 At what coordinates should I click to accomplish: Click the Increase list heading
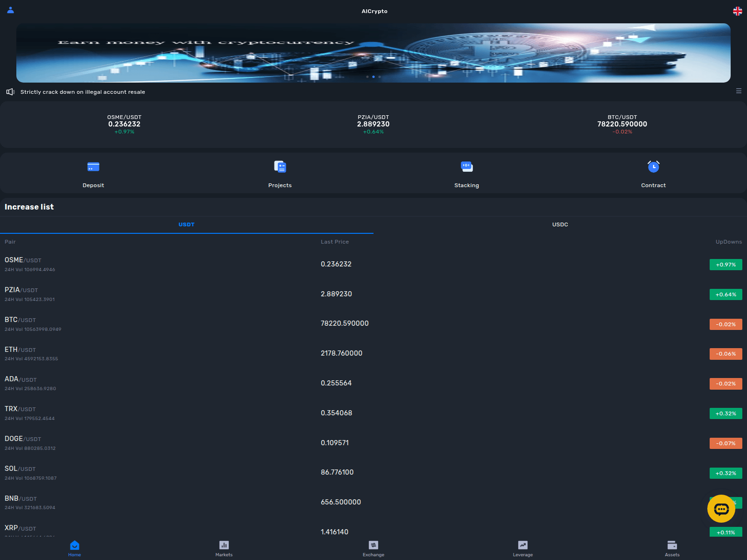29,207
